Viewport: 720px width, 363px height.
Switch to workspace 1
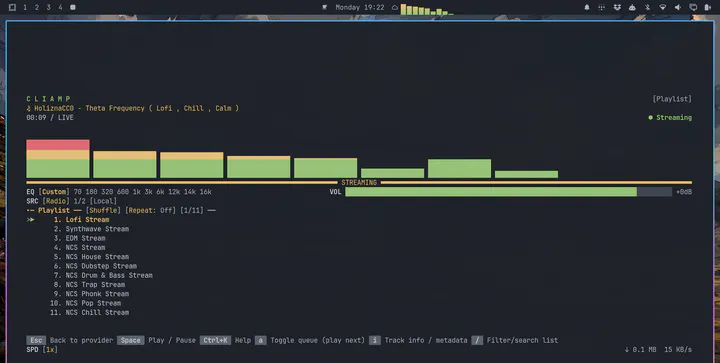(x=25, y=7)
